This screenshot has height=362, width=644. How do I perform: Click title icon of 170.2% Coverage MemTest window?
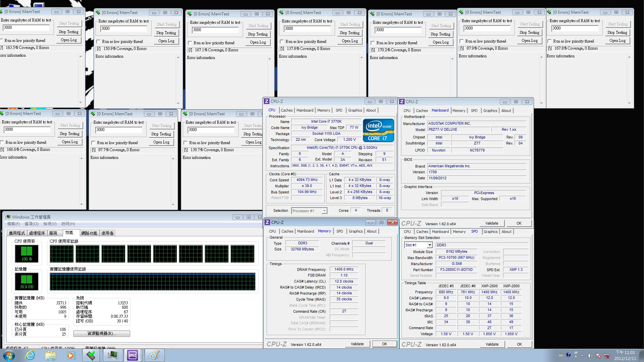(x=372, y=14)
